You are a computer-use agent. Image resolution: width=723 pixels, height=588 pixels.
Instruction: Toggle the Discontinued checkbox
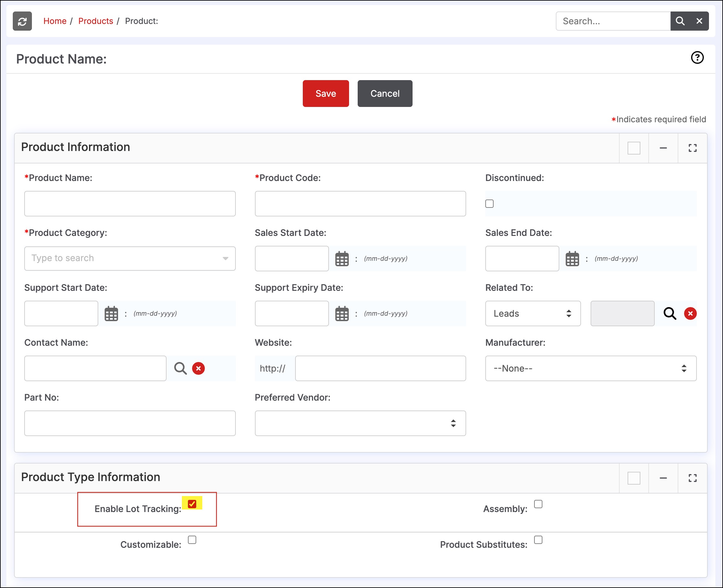(x=489, y=204)
